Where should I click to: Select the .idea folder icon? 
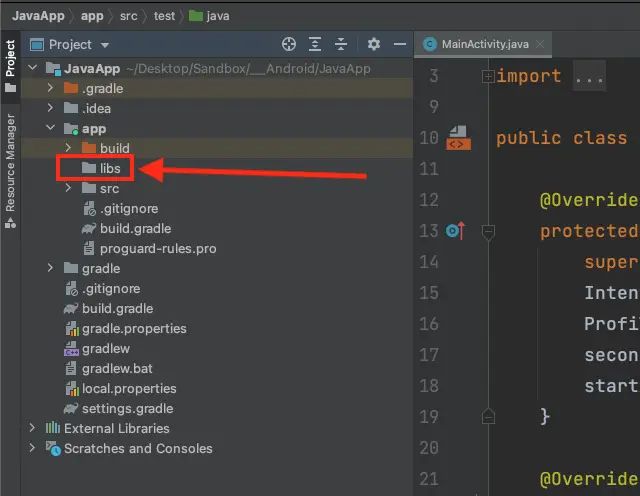coord(71,108)
